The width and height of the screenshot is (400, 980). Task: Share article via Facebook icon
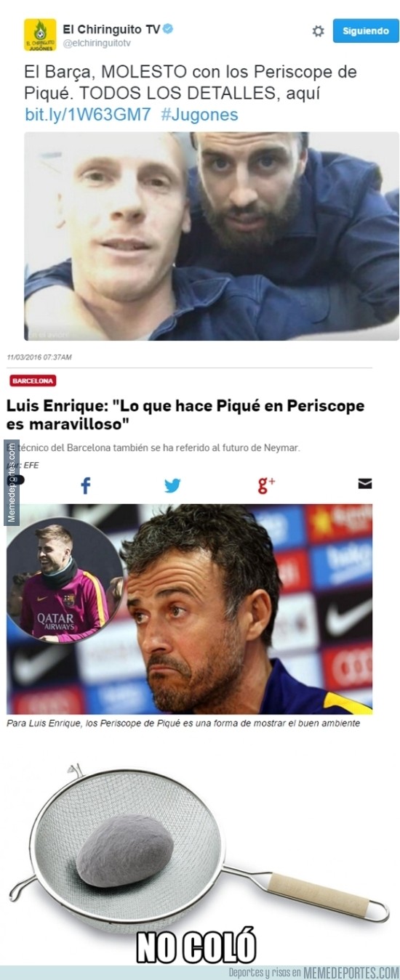coord(85,485)
